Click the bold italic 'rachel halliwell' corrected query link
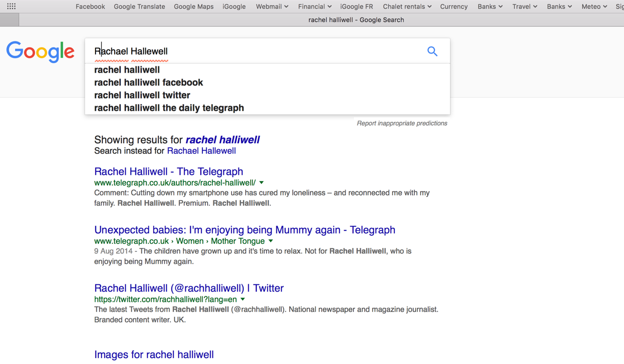Viewport: 624px width, 364px height. [x=222, y=140]
